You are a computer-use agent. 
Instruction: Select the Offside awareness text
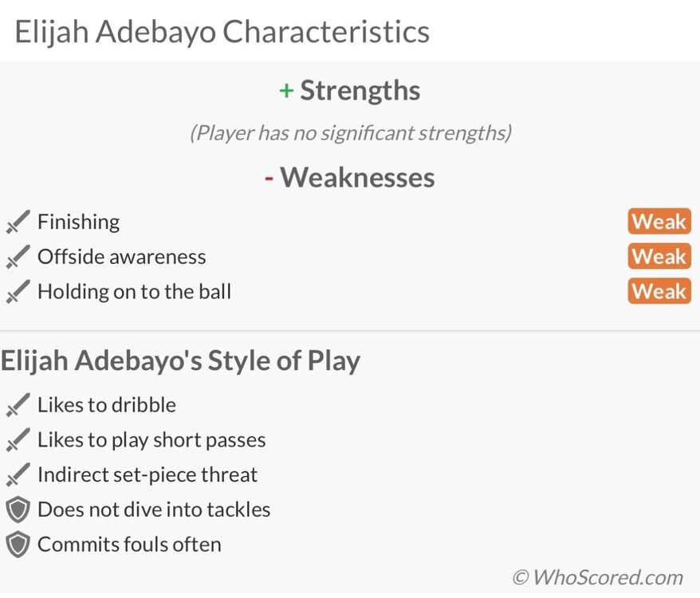[x=122, y=257]
